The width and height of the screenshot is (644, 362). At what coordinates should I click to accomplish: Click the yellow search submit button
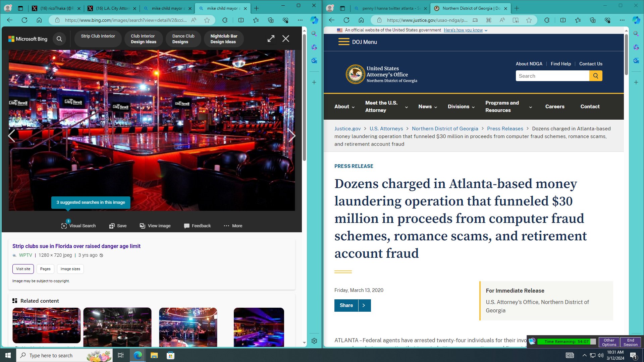point(596,76)
